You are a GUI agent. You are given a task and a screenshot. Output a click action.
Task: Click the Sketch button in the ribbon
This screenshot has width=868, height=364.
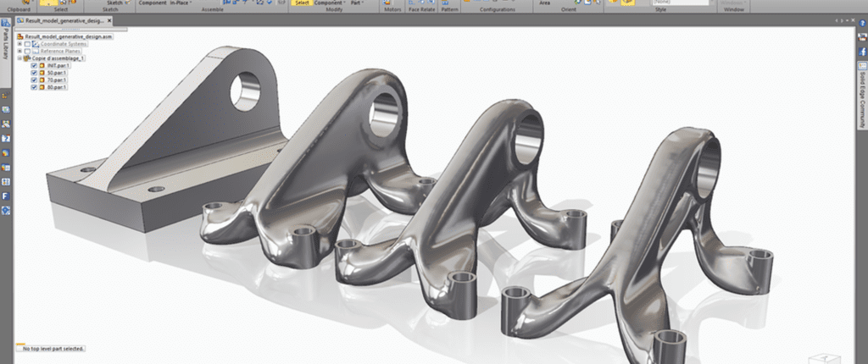[x=114, y=3]
